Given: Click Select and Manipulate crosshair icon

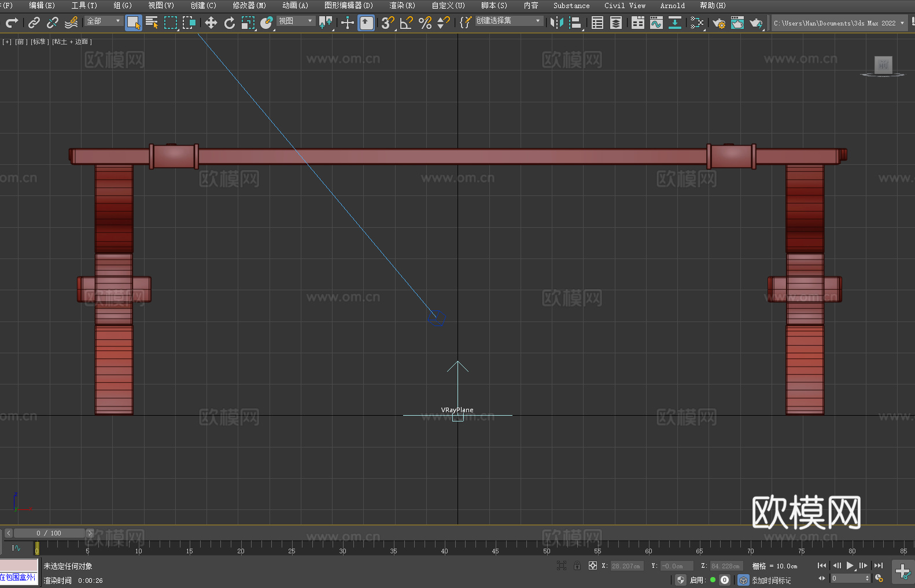Looking at the screenshot, I should tap(347, 23).
